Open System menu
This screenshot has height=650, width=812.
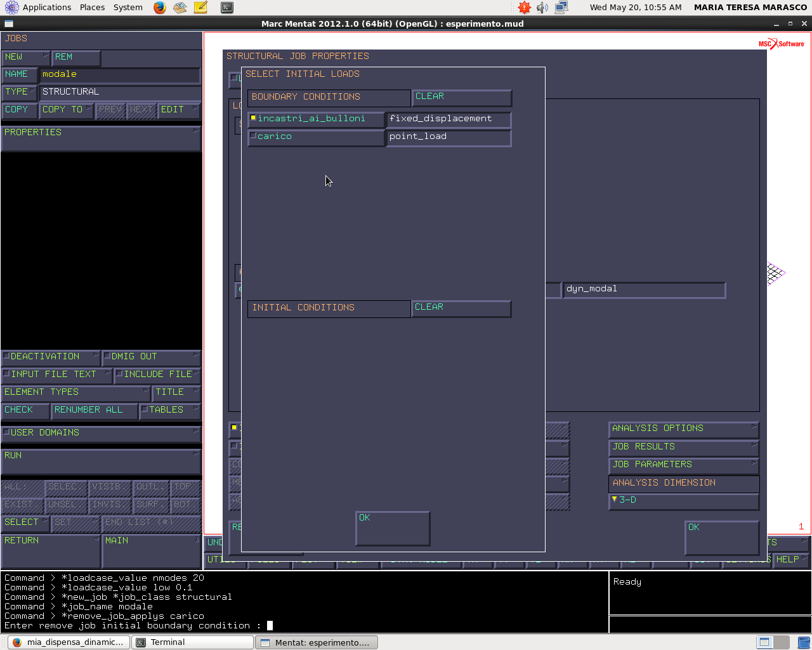pyautogui.click(x=128, y=8)
